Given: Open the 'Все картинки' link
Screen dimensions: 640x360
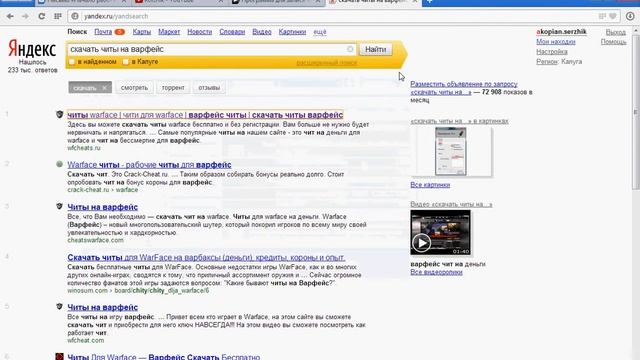Looking at the screenshot, I should point(430,185).
